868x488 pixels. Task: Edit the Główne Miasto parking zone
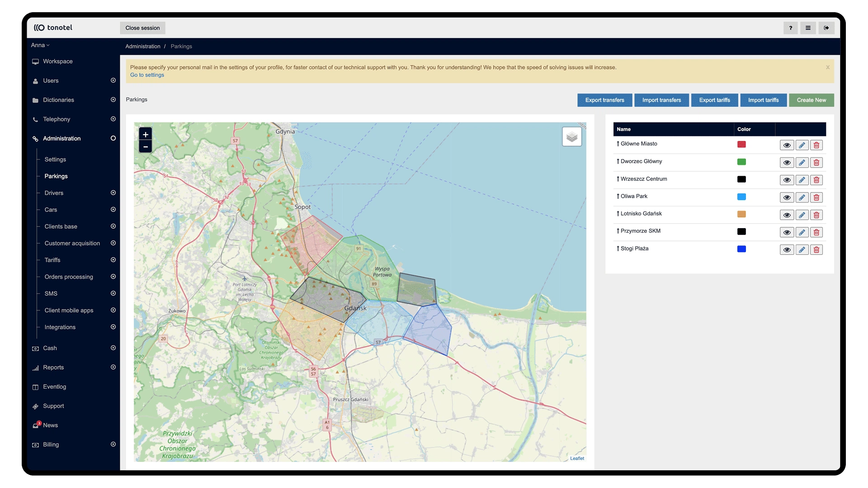pyautogui.click(x=802, y=145)
